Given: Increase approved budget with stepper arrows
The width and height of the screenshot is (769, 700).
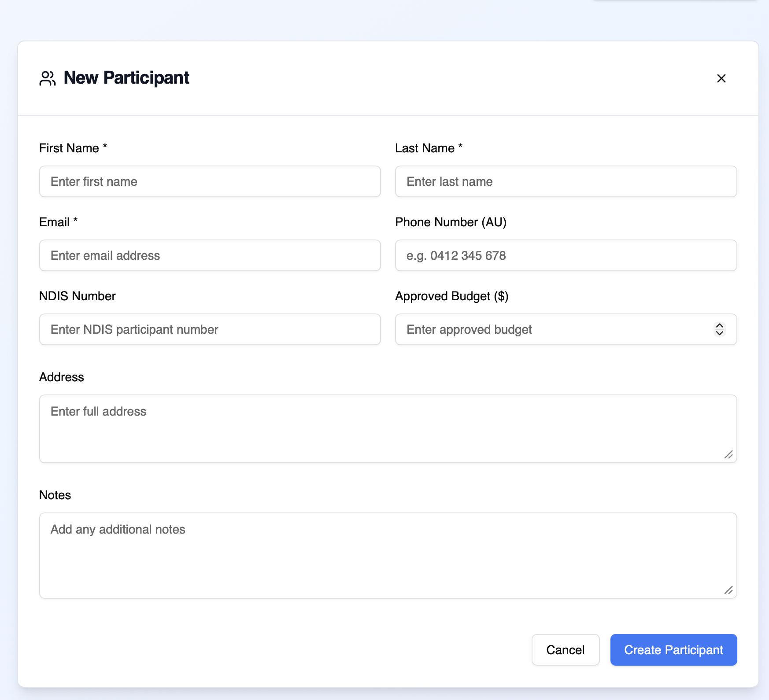Looking at the screenshot, I should tap(719, 326).
